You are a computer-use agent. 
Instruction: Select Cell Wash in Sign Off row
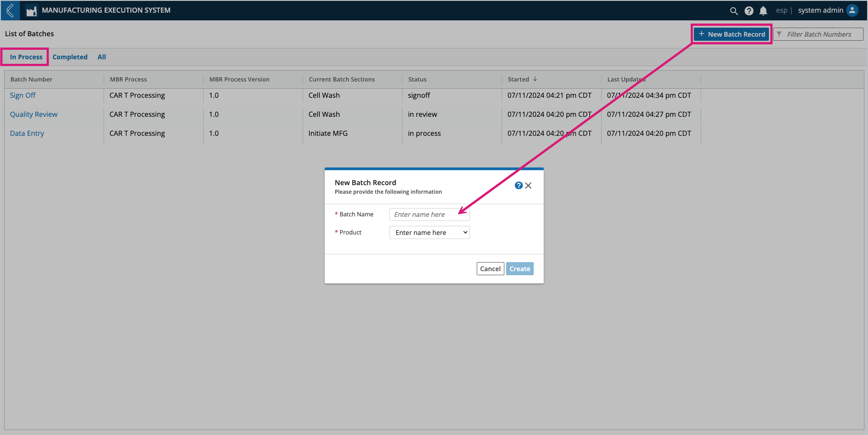click(324, 96)
